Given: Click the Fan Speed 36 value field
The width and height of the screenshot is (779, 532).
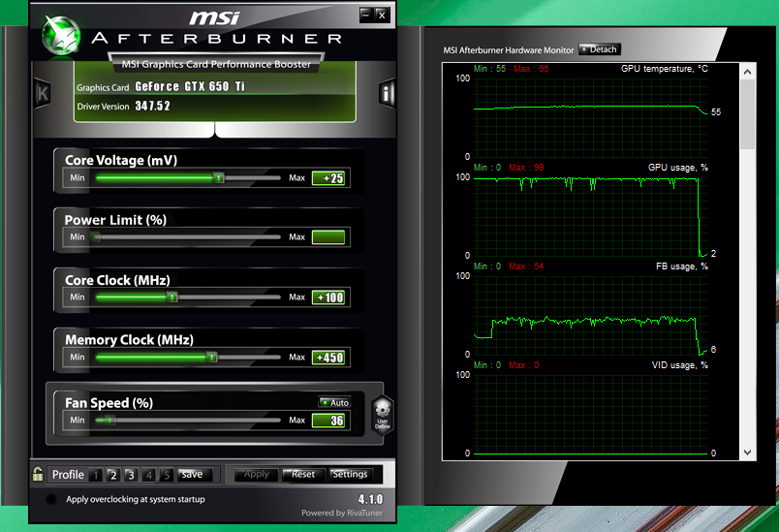Looking at the screenshot, I should click(x=328, y=421).
